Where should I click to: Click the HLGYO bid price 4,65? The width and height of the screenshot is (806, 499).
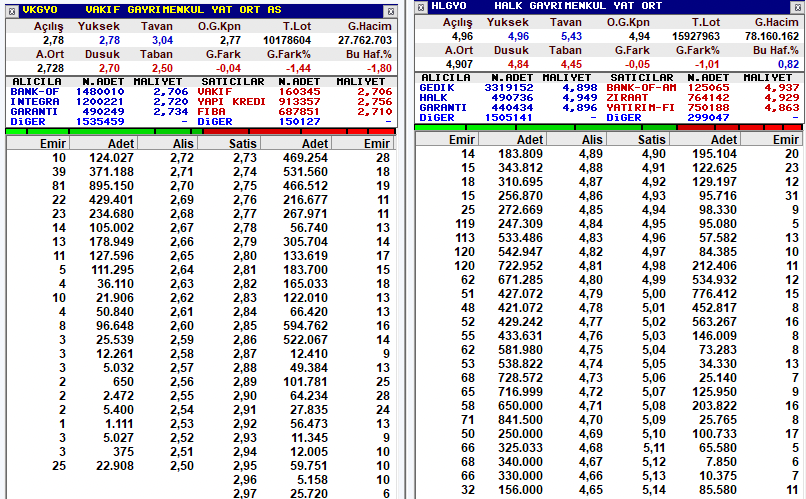point(591,490)
